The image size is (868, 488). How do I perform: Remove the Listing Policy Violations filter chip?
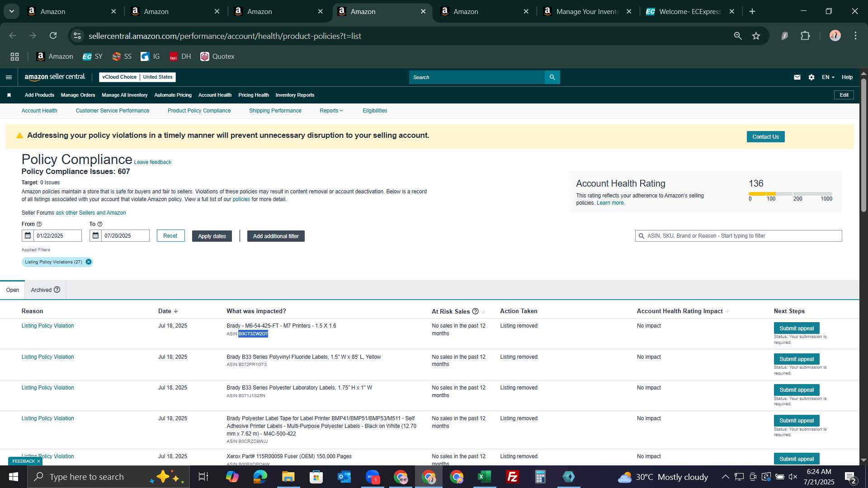tap(89, 262)
